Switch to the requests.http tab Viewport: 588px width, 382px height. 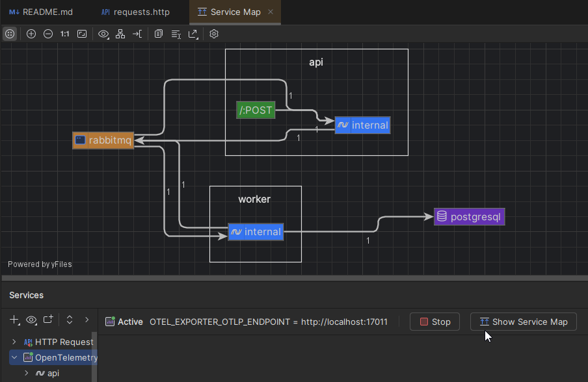[x=135, y=12]
